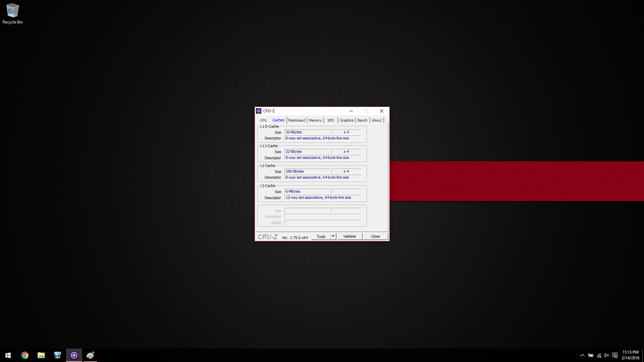Click the CPU-Z title bar app icon
This screenshot has width=644, height=362.
[x=258, y=111]
